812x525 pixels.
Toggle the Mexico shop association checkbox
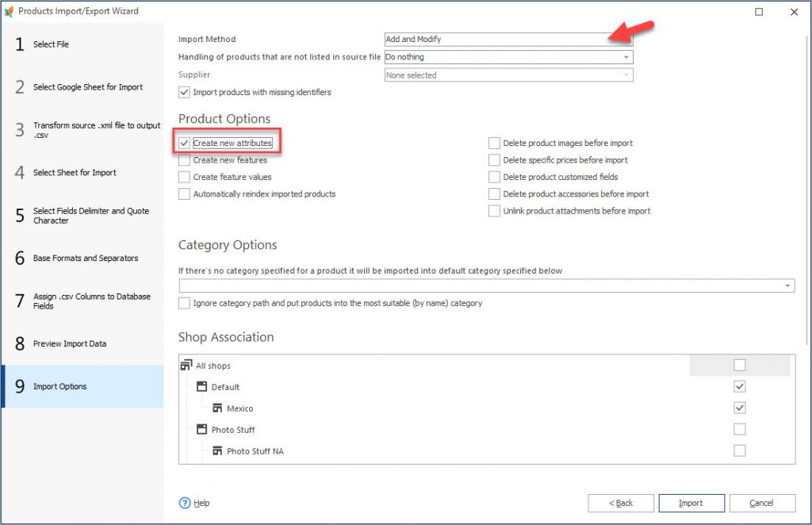(739, 408)
